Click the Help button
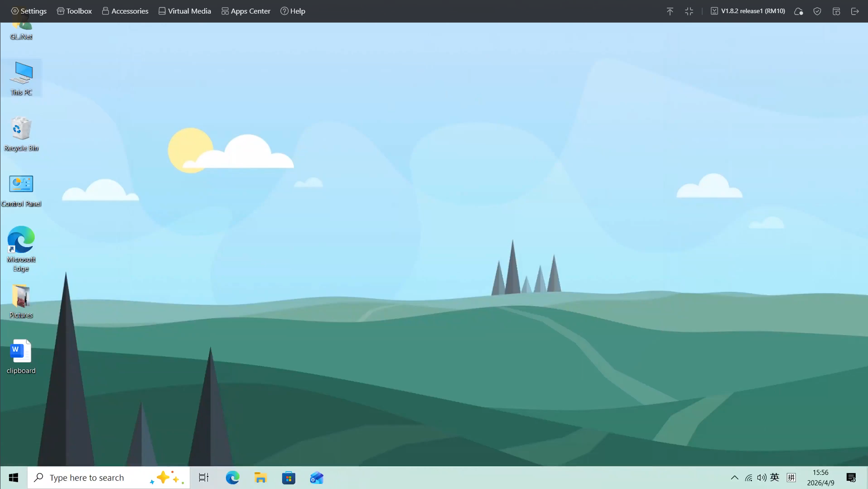Image resolution: width=868 pixels, height=489 pixels. tap(293, 11)
